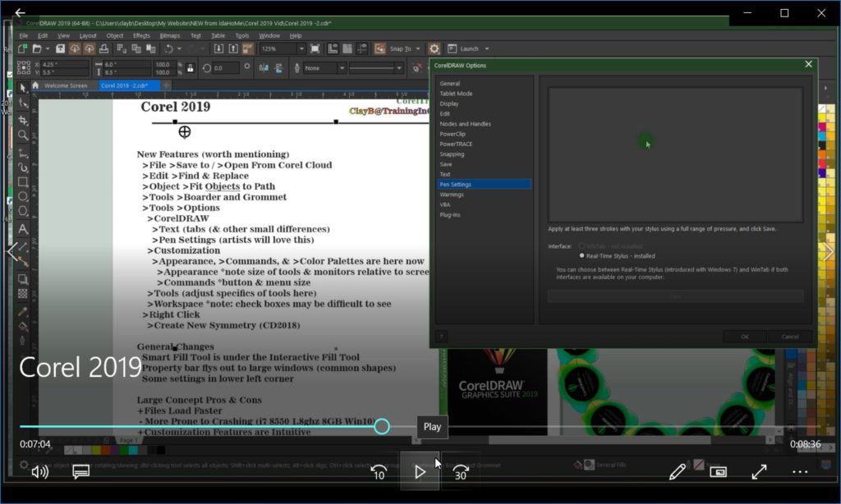Open the Bitmaps menu
Screen dimensions: 841x504
point(170,35)
